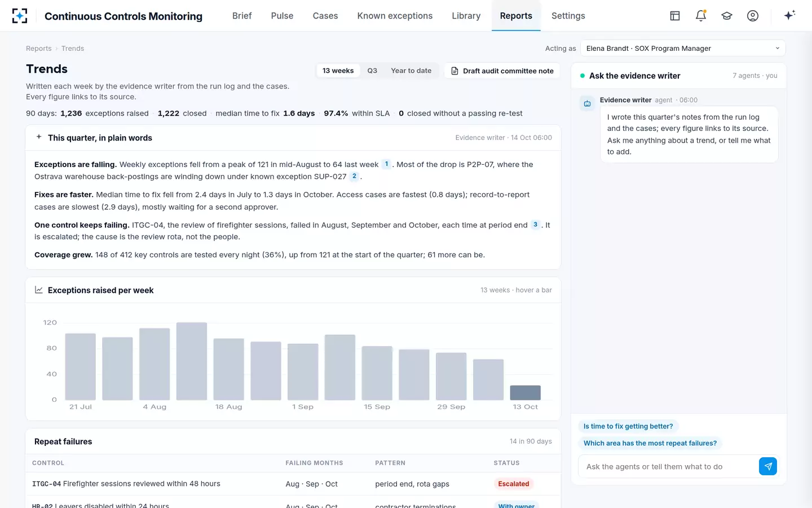812x508 pixels.
Task: Open source reference 2 citation
Action: [354, 176]
